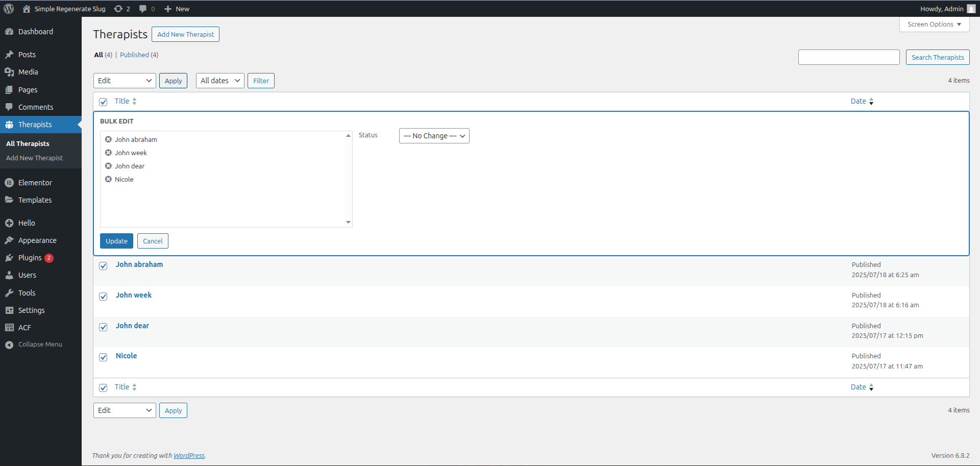Remove John week from bulk edit list
Image resolution: width=980 pixels, height=466 pixels.
coord(108,153)
